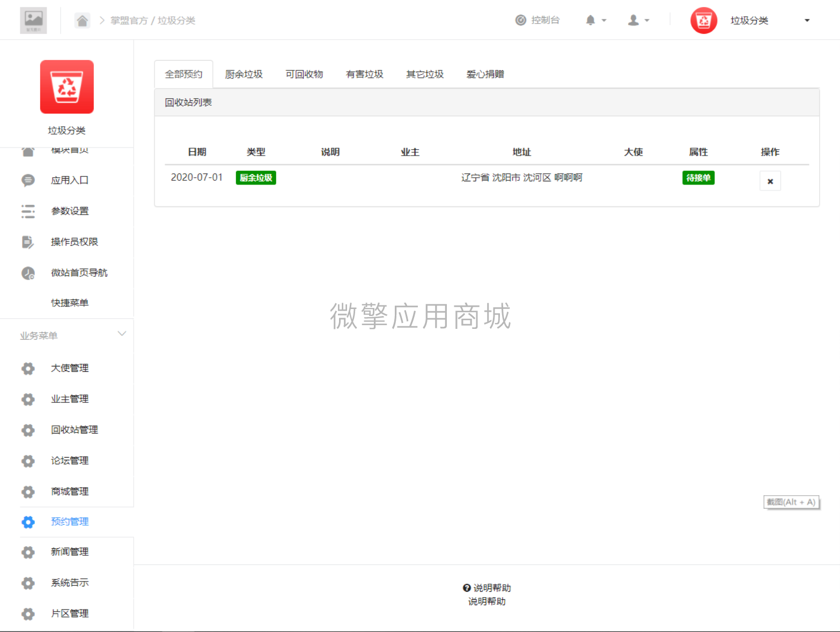This screenshot has width=840, height=632.
Task: Click the gear icon beside 大使管理
Action: point(28,369)
